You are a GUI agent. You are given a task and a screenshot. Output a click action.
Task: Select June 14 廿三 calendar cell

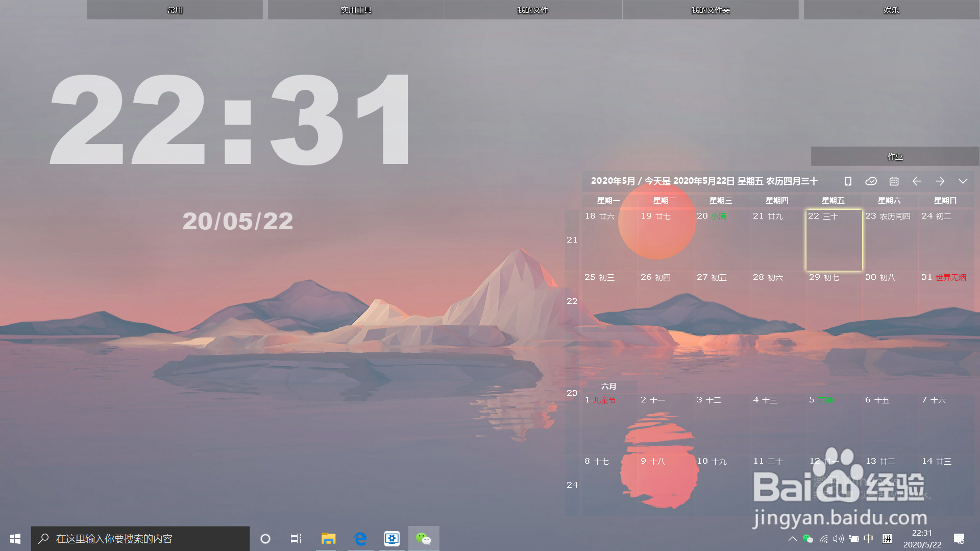point(946,485)
